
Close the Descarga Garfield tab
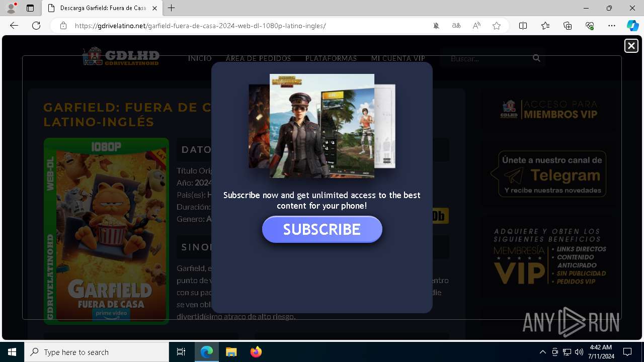pos(154,8)
